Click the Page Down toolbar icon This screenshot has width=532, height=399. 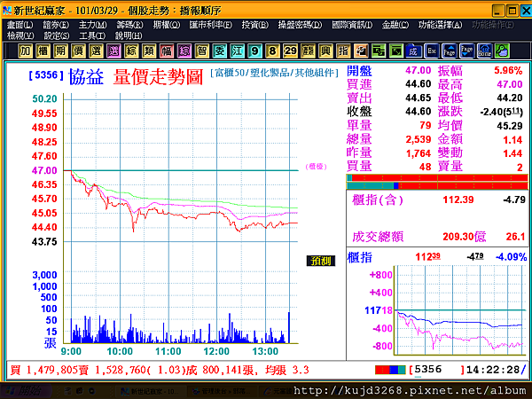(x=467, y=51)
